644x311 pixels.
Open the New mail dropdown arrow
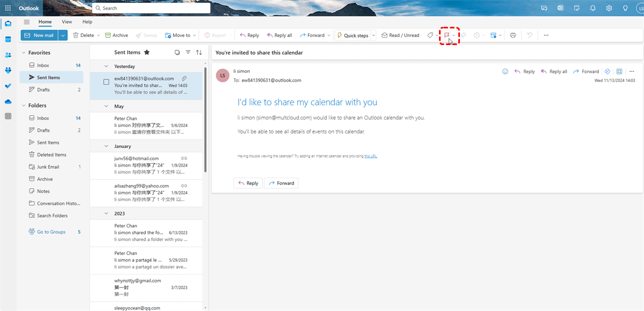(x=63, y=35)
